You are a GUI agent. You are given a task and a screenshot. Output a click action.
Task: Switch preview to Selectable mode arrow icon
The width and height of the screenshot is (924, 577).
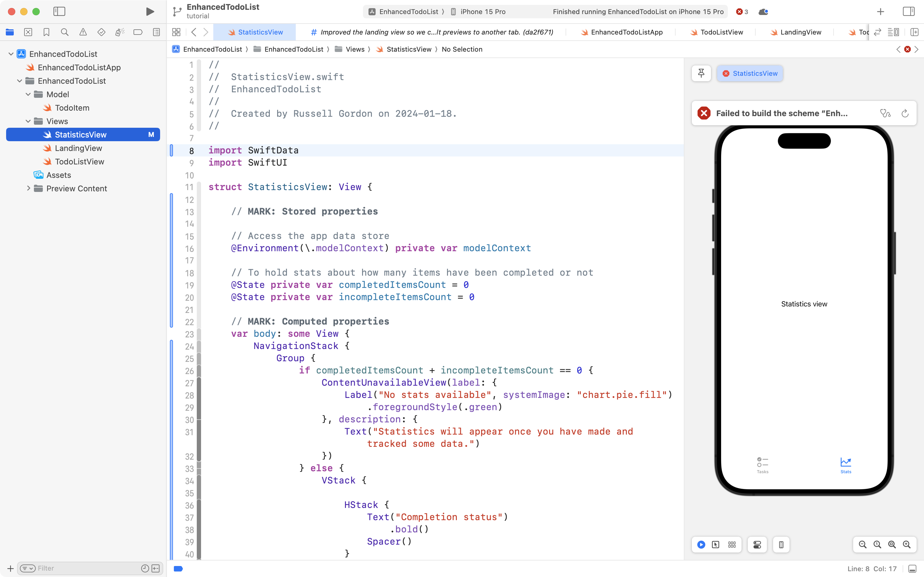[x=716, y=545]
